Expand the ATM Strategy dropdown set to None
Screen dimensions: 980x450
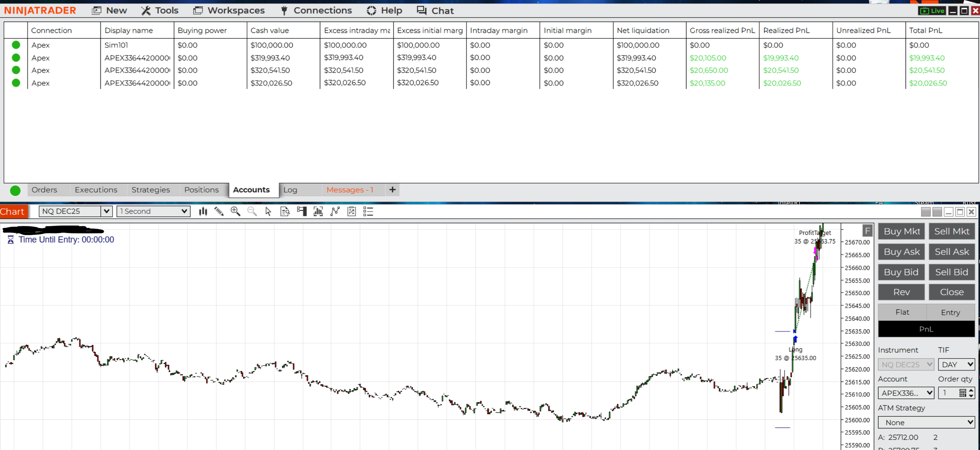point(926,422)
